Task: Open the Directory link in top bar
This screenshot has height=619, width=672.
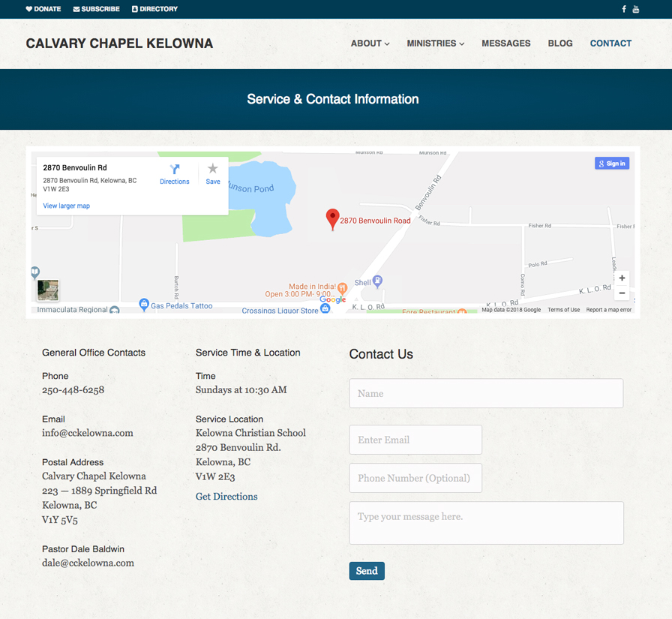Action: point(154,9)
